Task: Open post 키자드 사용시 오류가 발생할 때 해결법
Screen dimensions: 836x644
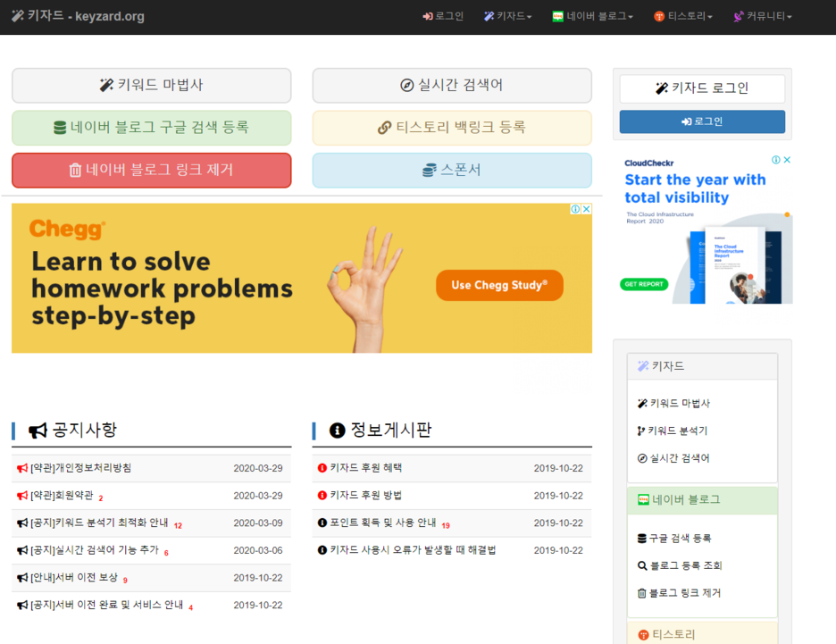Action: pyautogui.click(x=413, y=550)
